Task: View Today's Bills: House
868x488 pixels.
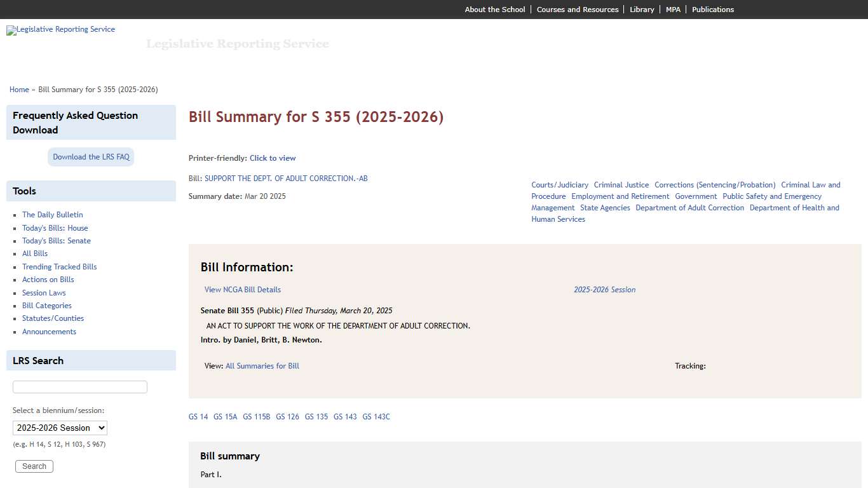Action: pyautogui.click(x=55, y=227)
